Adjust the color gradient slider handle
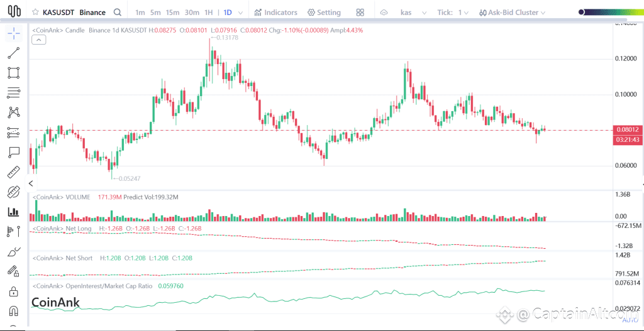This screenshot has height=331, width=644. click(x=581, y=13)
